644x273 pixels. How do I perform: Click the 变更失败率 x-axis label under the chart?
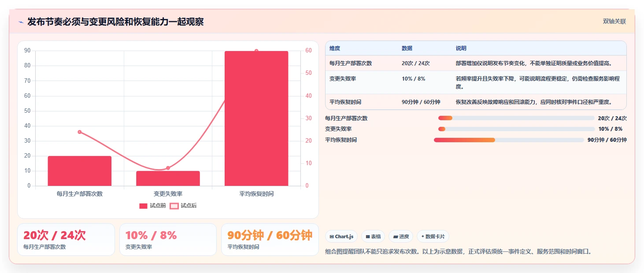pyautogui.click(x=168, y=194)
